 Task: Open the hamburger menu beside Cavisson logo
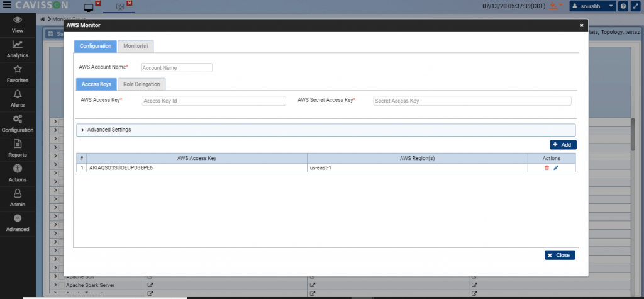(6, 6)
